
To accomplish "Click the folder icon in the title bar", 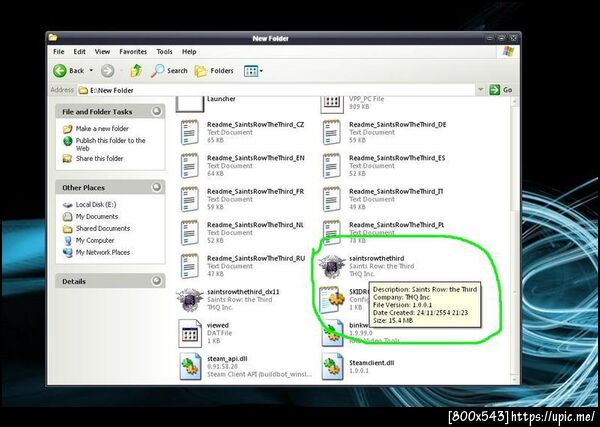I will click(x=53, y=37).
